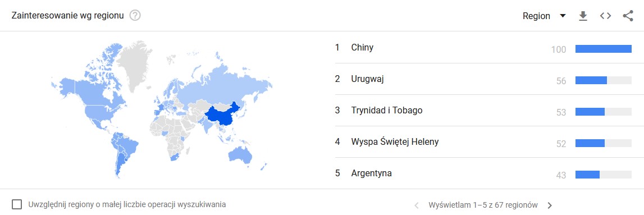Image resolution: width=644 pixels, height=215 pixels.
Task: Download region data as CSV
Action: [583, 16]
